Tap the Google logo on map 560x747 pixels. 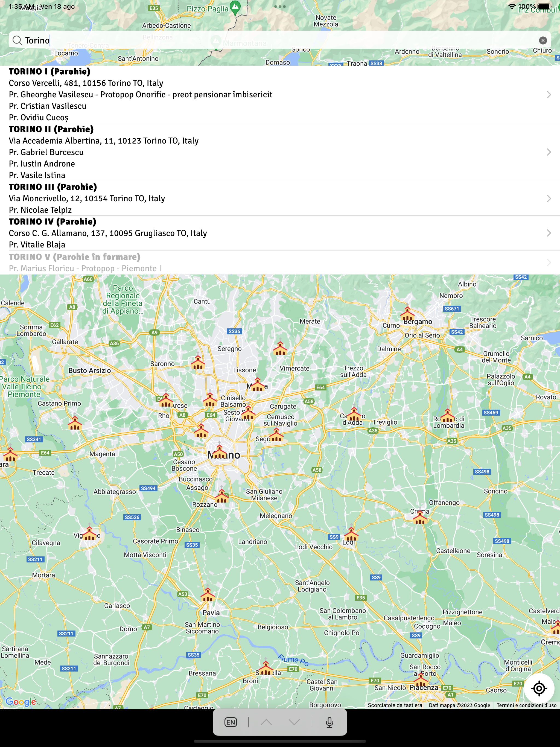click(21, 702)
